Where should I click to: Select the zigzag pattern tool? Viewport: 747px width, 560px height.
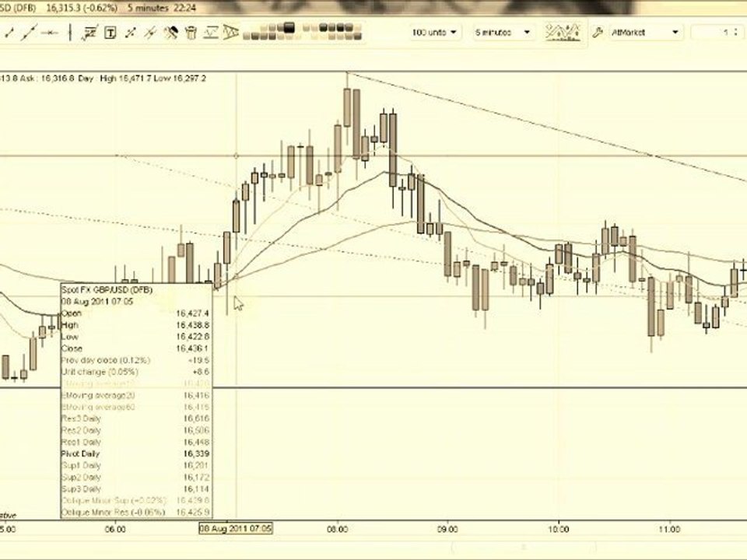211,33
